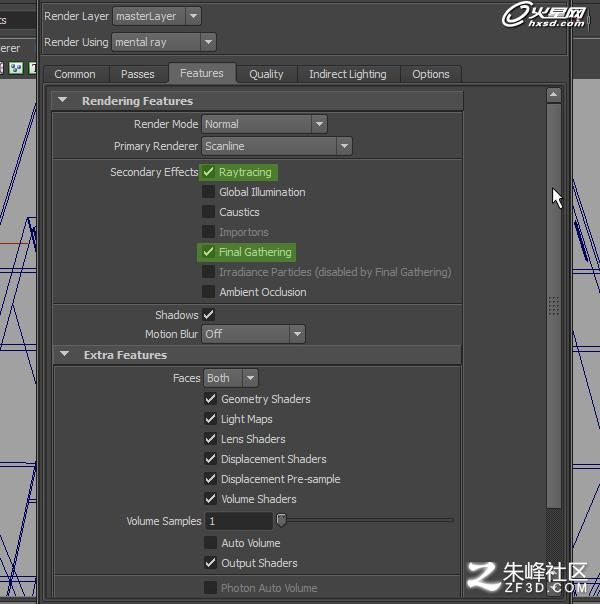Click the grid icon in left toolbar
Viewport: 600px width, 604px height.
coord(16,69)
